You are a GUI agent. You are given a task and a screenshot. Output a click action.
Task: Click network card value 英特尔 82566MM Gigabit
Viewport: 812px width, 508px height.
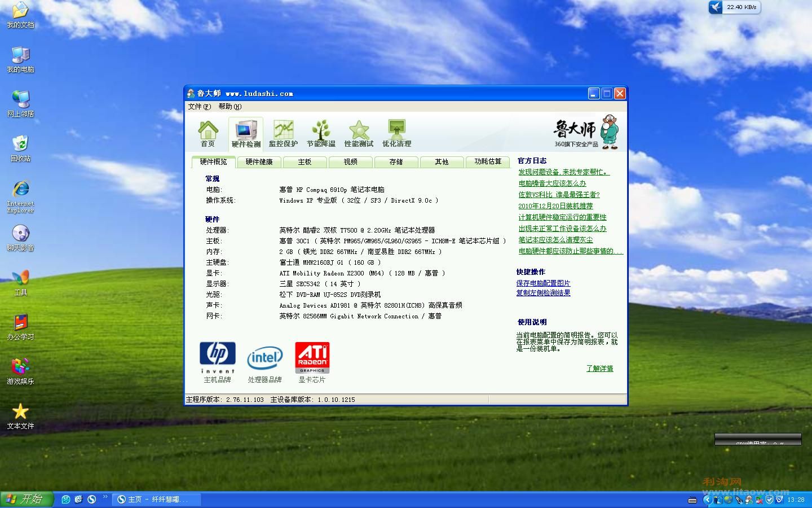(360, 316)
